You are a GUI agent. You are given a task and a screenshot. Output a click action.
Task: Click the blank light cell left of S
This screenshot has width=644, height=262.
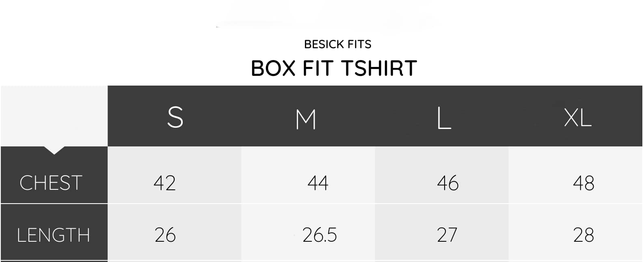tap(54, 116)
